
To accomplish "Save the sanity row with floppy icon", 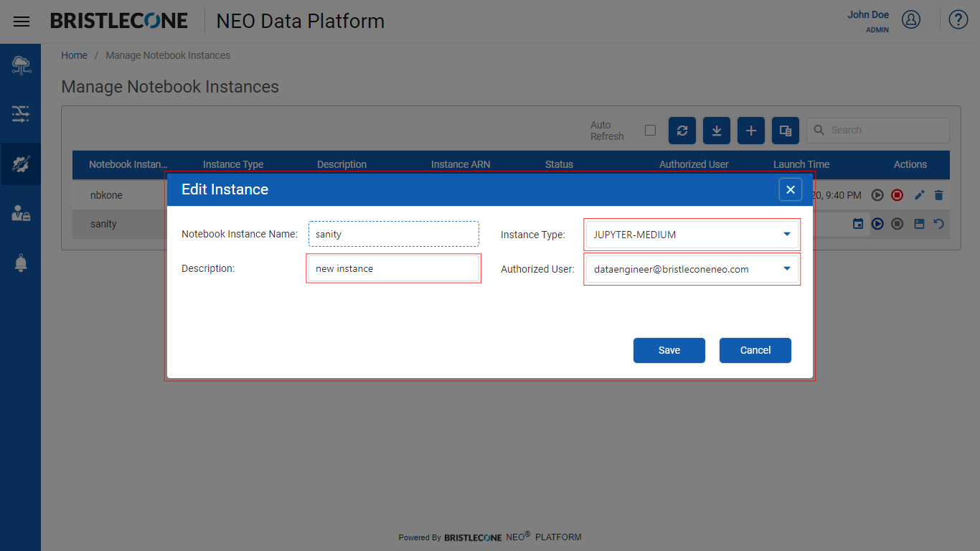I will tap(919, 224).
